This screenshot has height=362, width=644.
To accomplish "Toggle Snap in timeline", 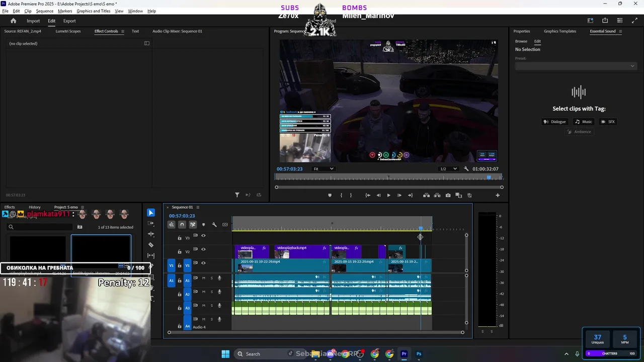I will click(x=182, y=225).
